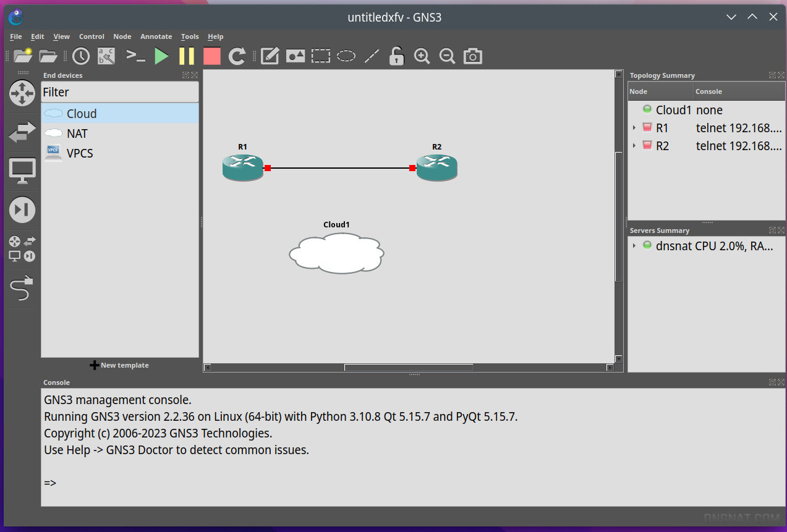Stop all nodes with red stop button
787x532 pixels.
pos(212,56)
